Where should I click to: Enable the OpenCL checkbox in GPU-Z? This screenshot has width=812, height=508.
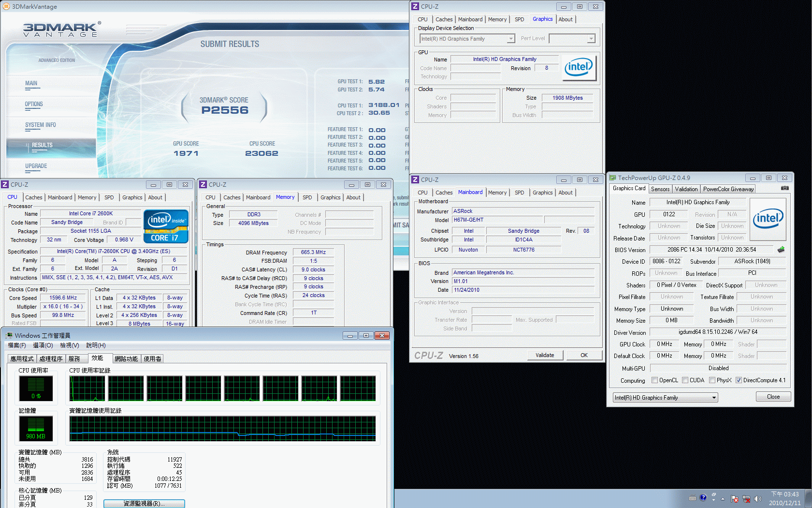click(x=654, y=380)
